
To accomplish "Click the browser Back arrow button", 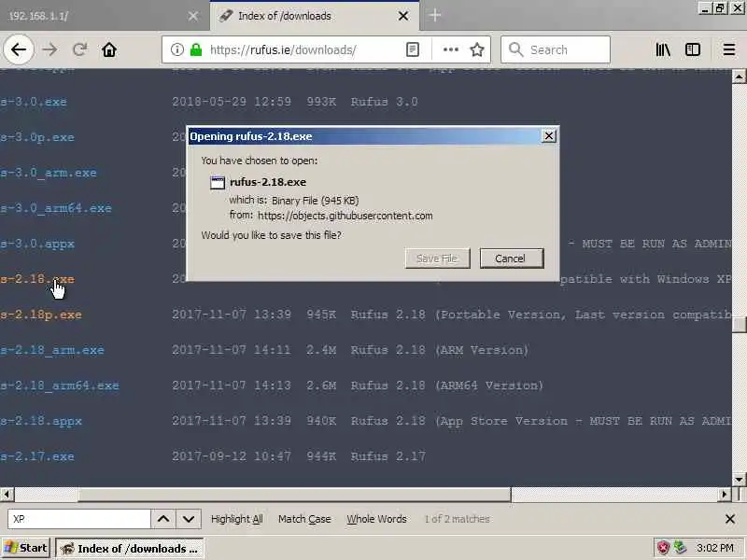I will (x=18, y=49).
